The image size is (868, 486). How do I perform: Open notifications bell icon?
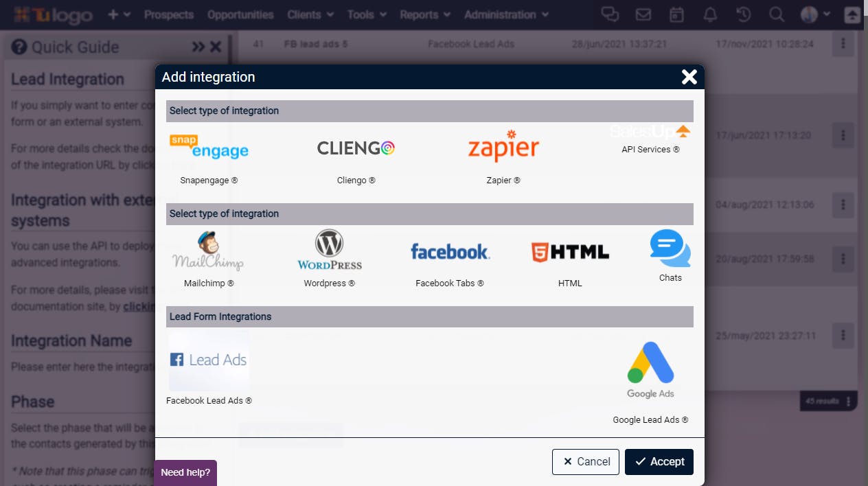(x=710, y=14)
